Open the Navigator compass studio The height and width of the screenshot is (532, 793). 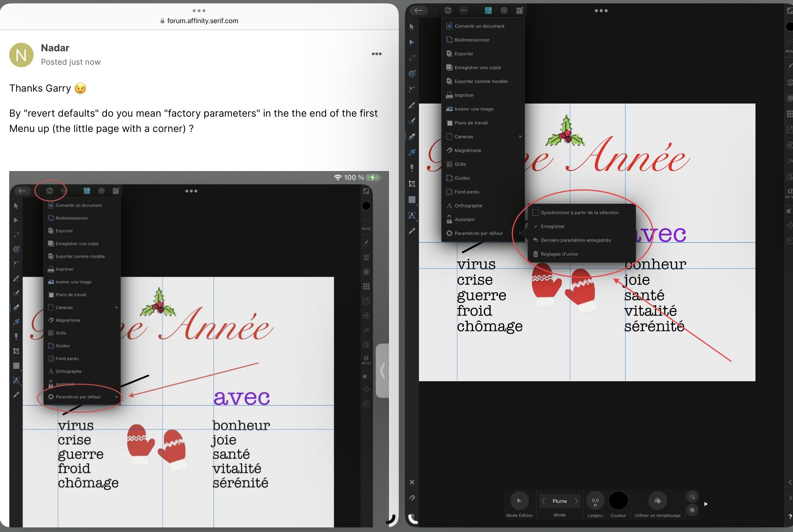pos(790,225)
